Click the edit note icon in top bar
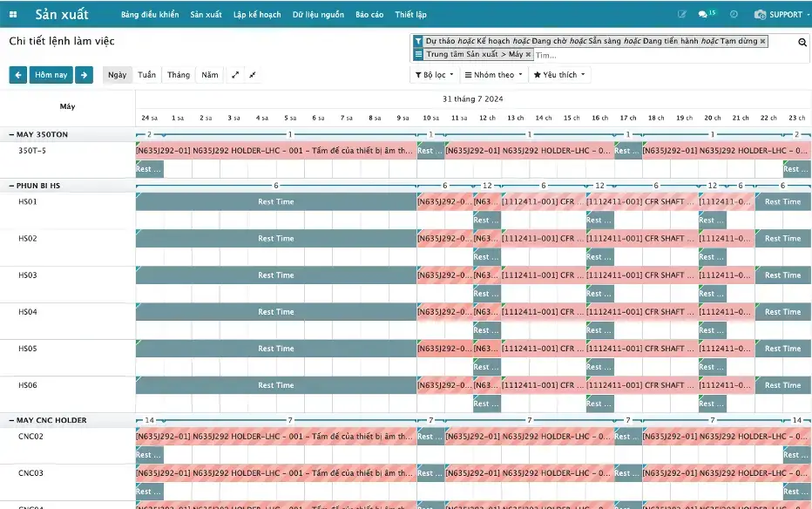The width and height of the screenshot is (812, 509). click(681, 15)
